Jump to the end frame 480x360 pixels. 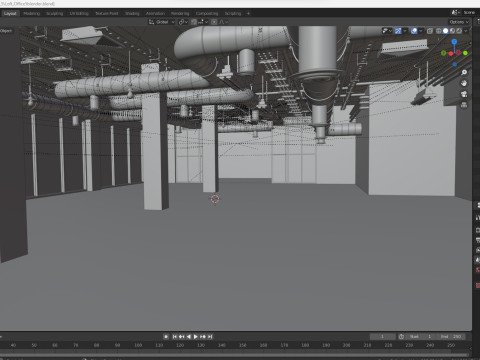pyautogui.click(x=210, y=337)
